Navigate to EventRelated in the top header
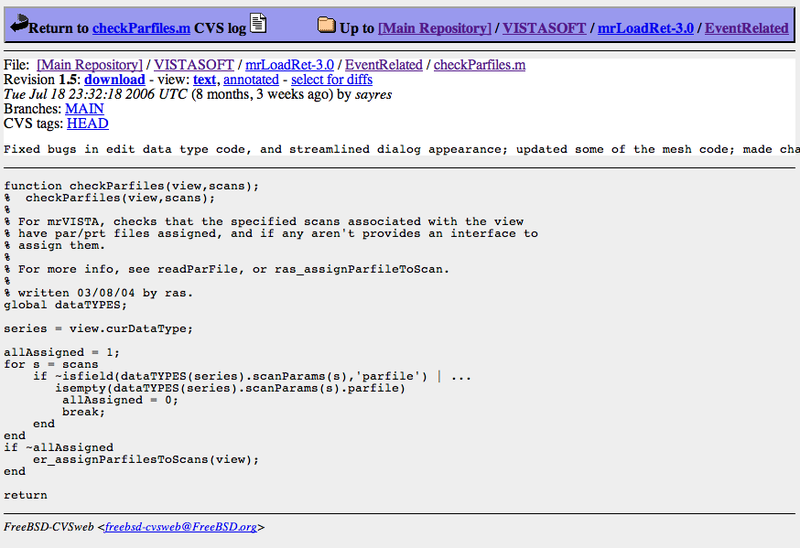The width and height of the screenshot is (800, 548). click(746, 29)
